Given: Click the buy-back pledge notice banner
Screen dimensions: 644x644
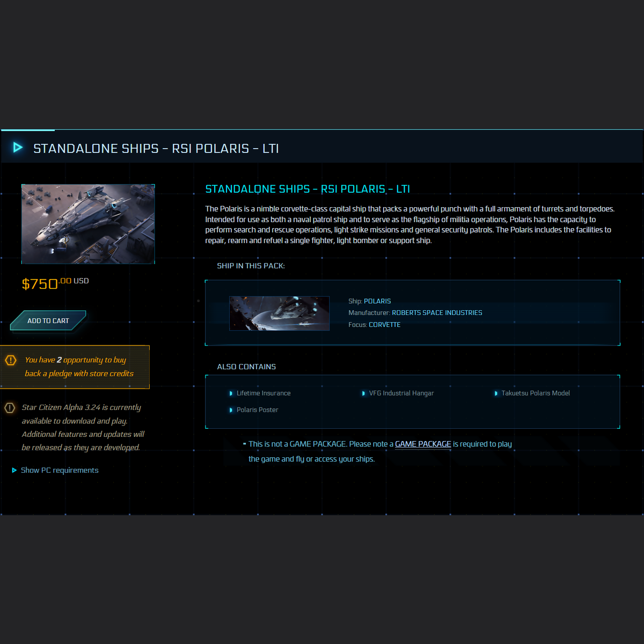Looking at the screenshot, I should pos(75,367).
